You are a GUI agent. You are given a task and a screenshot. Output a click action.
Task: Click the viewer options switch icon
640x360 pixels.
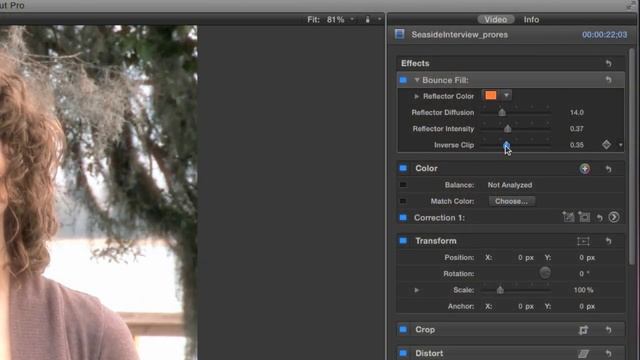tap(367, 20)
